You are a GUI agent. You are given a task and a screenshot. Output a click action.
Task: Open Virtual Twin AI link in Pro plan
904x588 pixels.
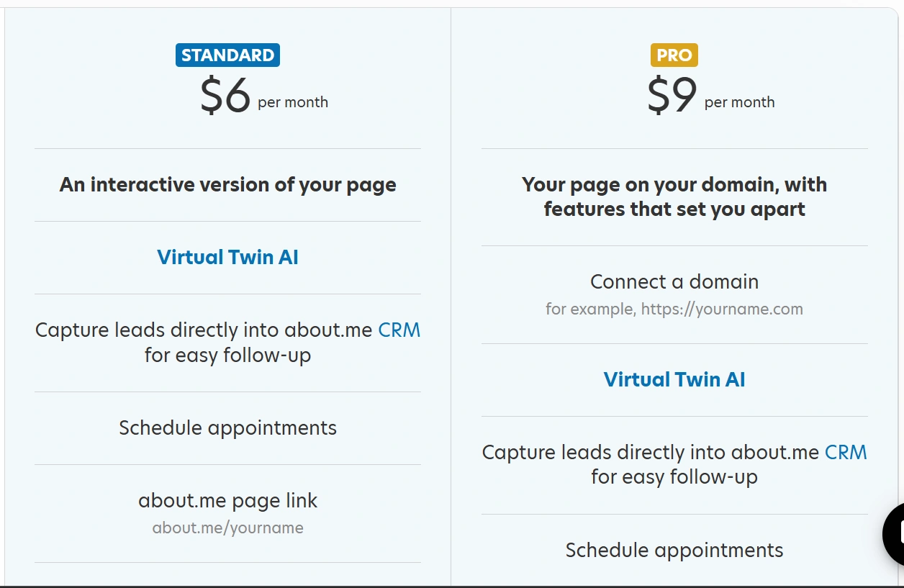point(674,380)
